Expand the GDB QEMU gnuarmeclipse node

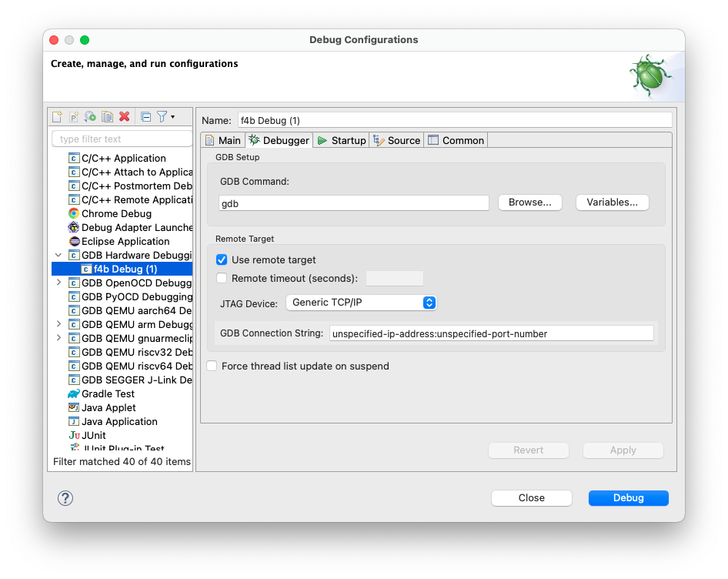pos(58,338)
